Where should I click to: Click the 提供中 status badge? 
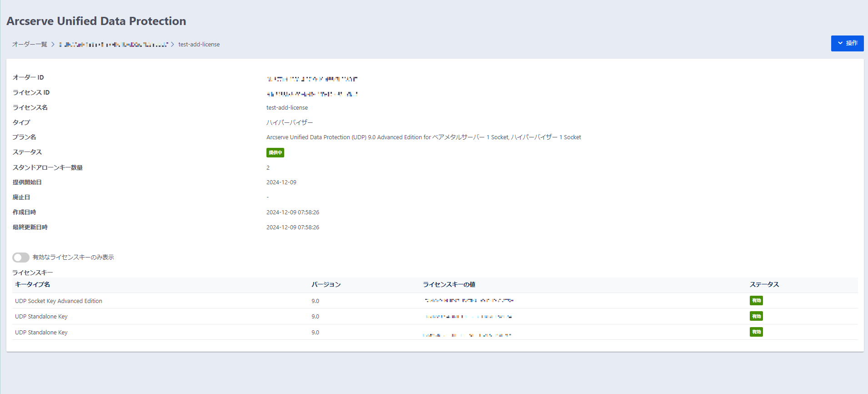[275, 152]
